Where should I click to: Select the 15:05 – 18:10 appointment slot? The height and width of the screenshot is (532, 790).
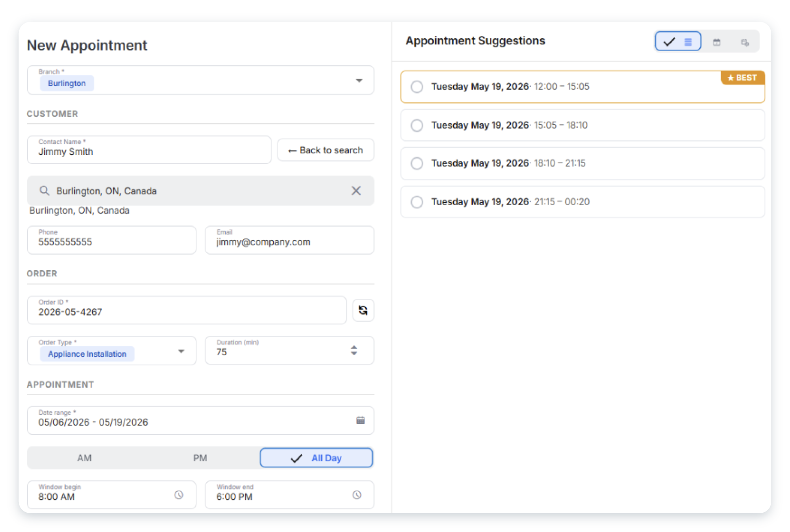pos(582,125)
